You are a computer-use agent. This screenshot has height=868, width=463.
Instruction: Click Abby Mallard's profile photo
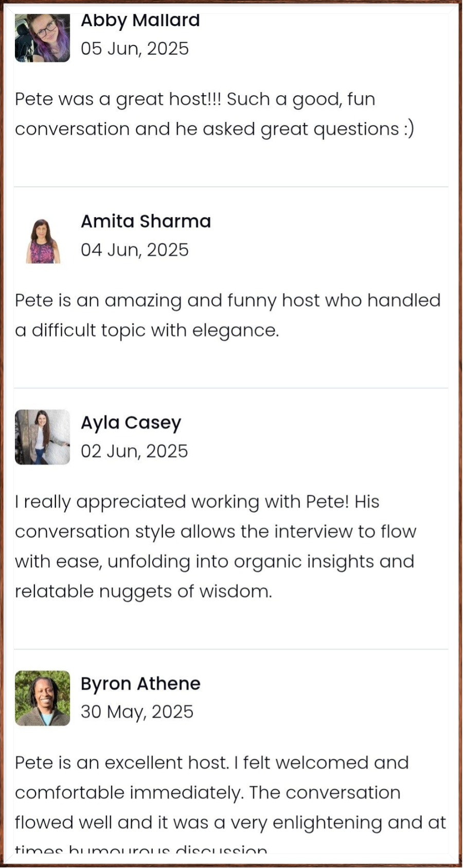tap(42, 38)
